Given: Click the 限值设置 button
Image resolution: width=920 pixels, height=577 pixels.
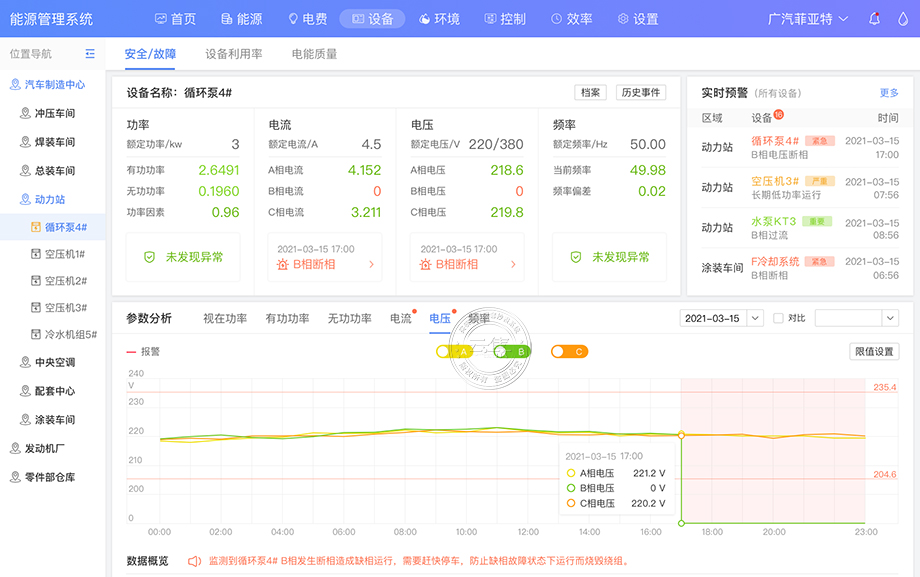Looking at the screenshot, I should coord(874,351).
